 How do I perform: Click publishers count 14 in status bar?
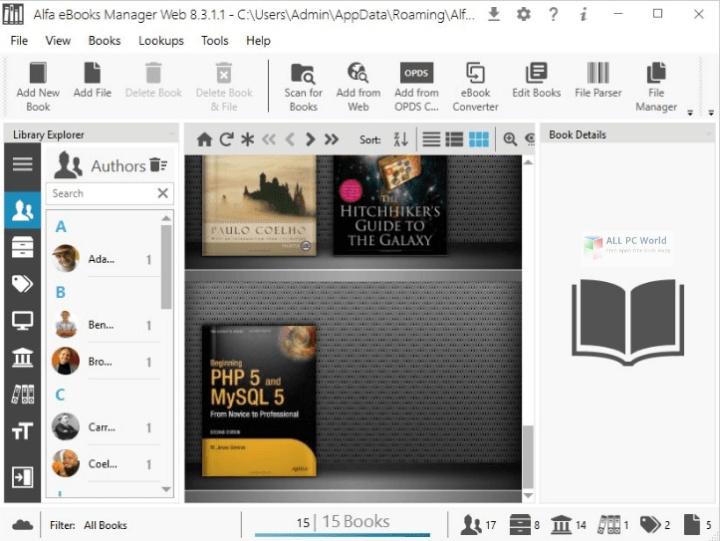(x=568, y=524)
